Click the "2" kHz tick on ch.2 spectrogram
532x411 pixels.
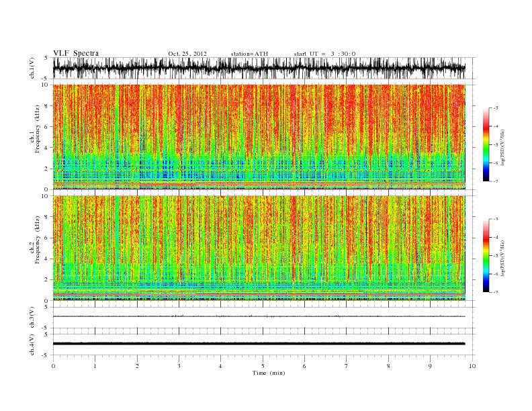46,280
